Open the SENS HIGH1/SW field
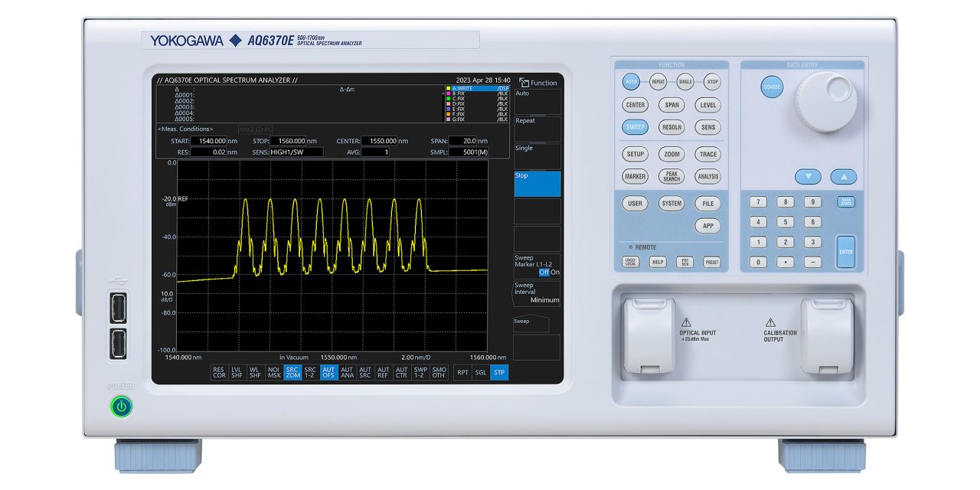Screen dimensions: 980x490 point(296,152)
